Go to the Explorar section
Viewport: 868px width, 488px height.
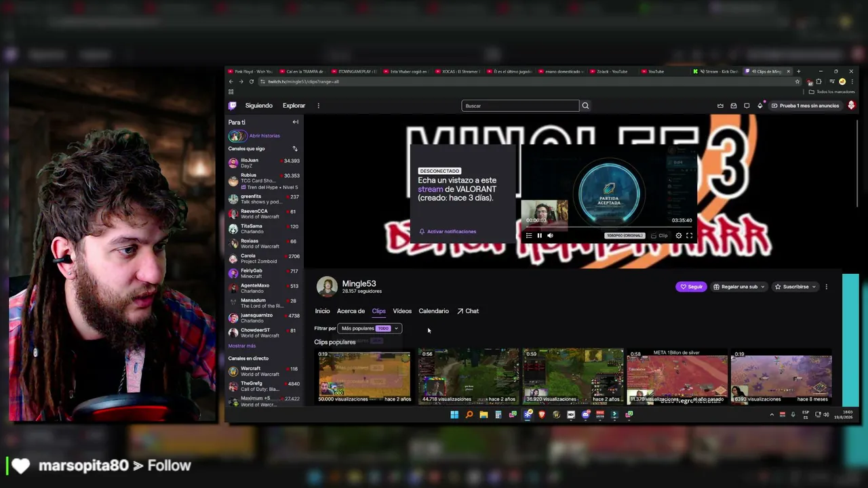point(294,106)
